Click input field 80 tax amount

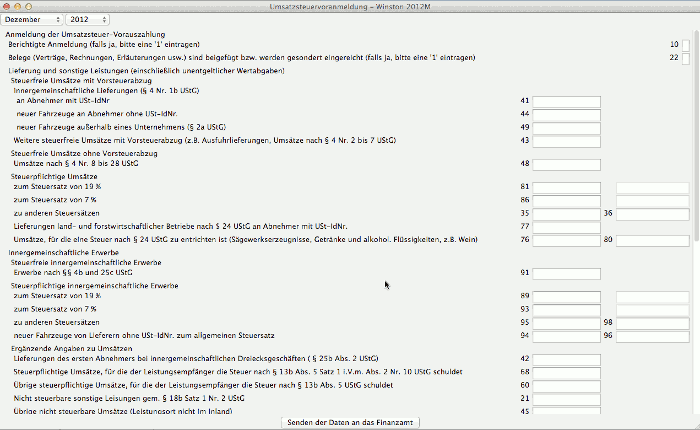[x=653, y=240]
